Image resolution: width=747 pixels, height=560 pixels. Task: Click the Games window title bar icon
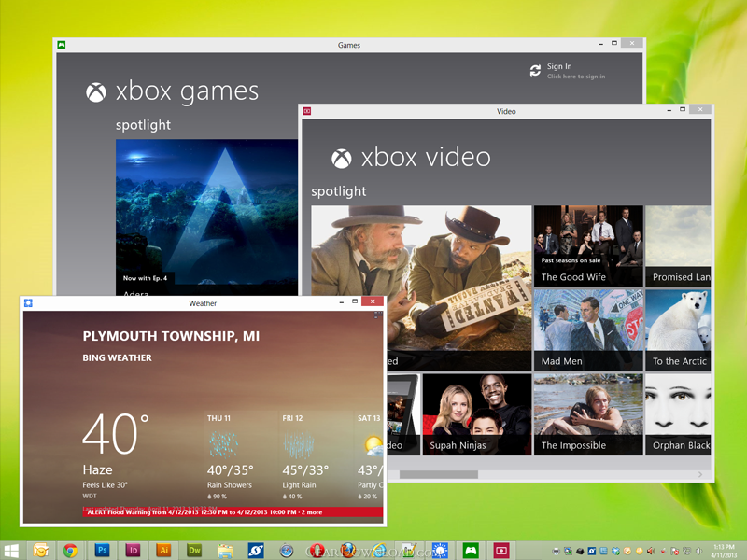[x=62, y=45]
